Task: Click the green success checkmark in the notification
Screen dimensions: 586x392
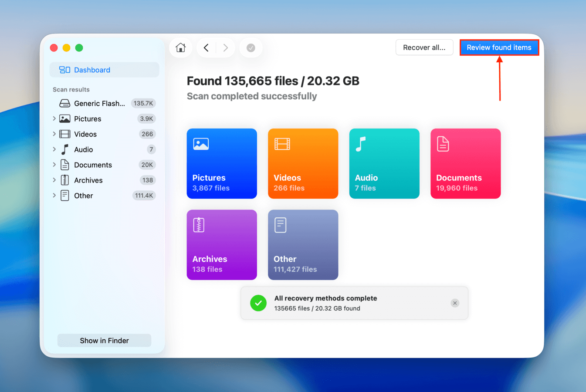Action: (x=258, y=303)
